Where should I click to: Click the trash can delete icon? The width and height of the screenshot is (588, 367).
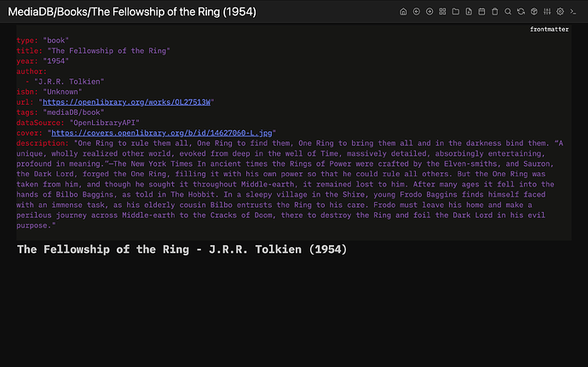point(495,12)
